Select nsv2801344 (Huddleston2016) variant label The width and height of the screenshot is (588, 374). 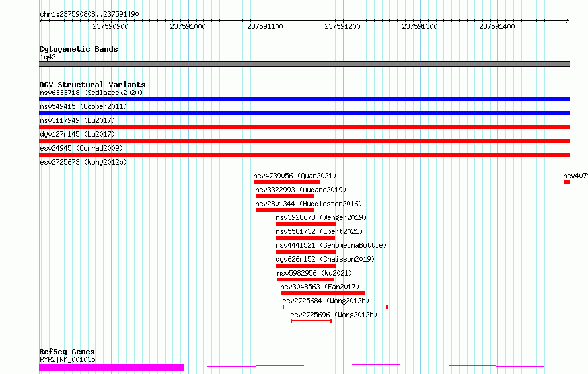pos(309,204)
